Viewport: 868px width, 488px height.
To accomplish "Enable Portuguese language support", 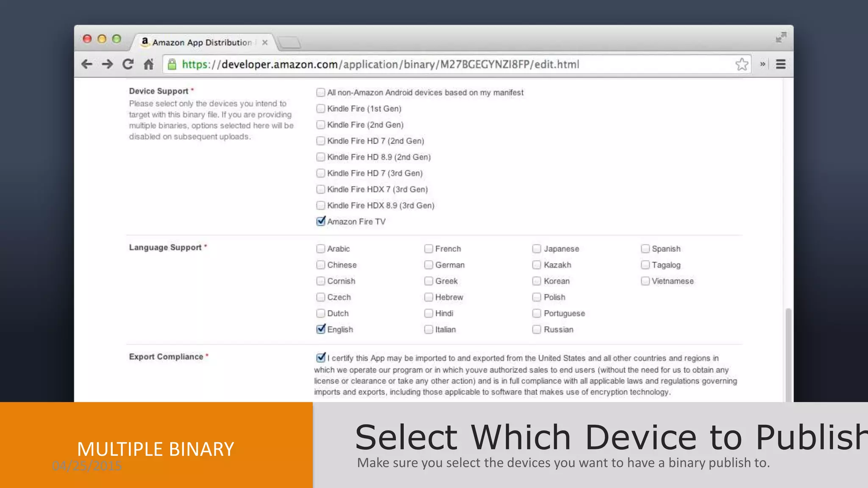I will coord(537,313).
